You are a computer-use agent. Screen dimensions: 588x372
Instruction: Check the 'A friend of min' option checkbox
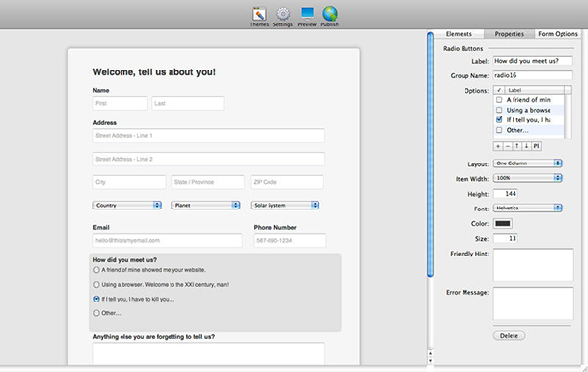[499, 100]
